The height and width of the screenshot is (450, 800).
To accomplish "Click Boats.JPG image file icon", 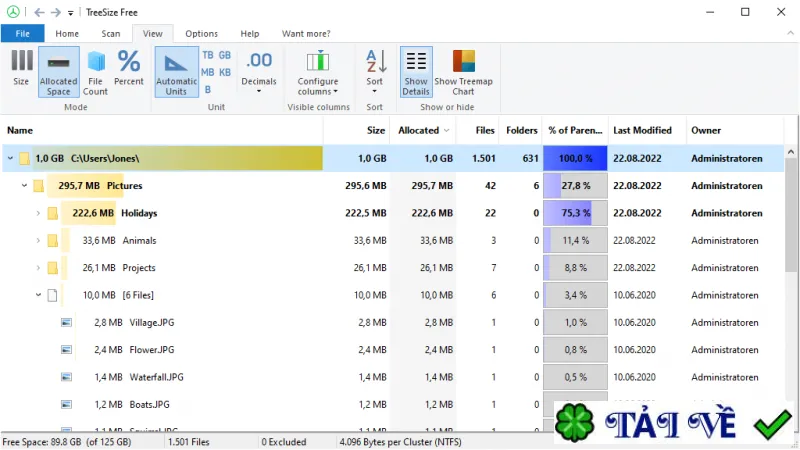I will 66,405.
